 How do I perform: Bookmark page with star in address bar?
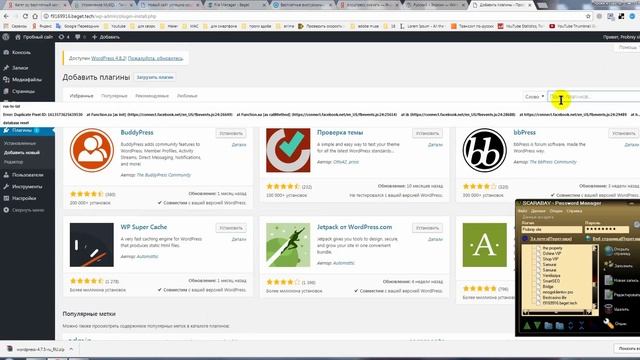tap(588, 16)
